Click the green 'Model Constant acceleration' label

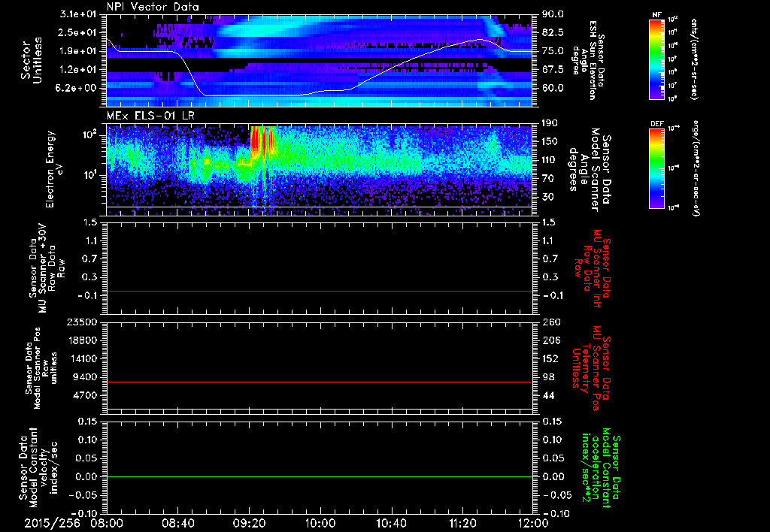tap(600, 467)
